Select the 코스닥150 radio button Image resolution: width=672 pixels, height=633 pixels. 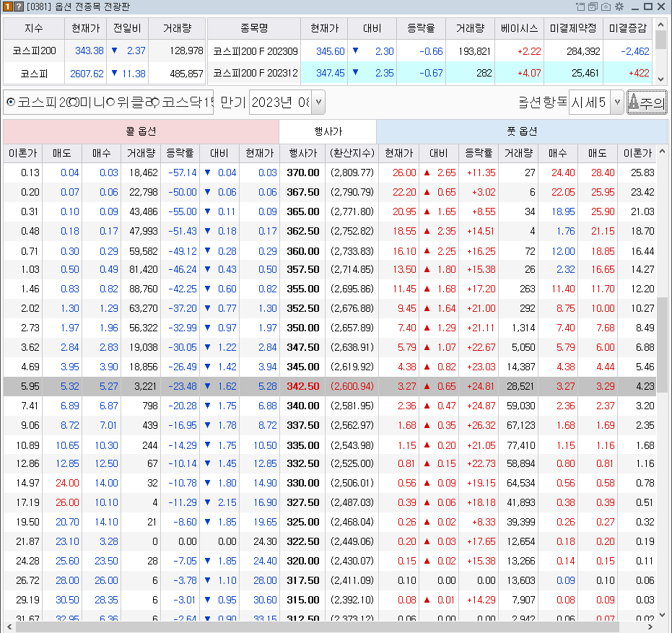(x=154, y=102)
